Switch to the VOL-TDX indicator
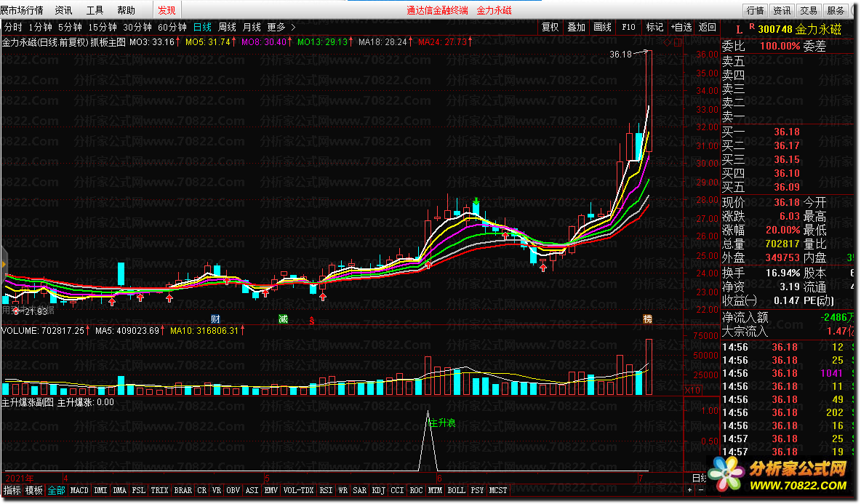This screenshot has height=504, width=861. click(x=298, y=490)
